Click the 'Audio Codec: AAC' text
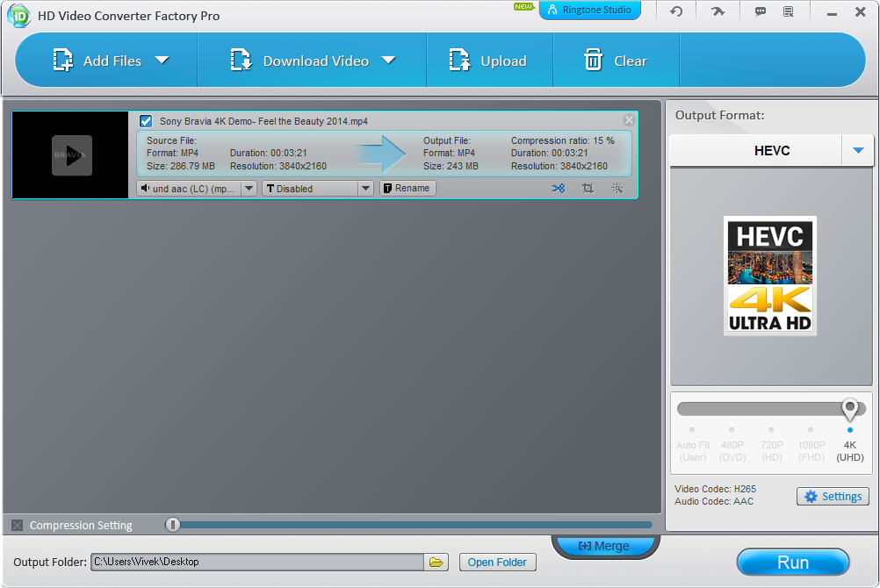The height and width of the screenshot is (588, 880). point(714,501)
